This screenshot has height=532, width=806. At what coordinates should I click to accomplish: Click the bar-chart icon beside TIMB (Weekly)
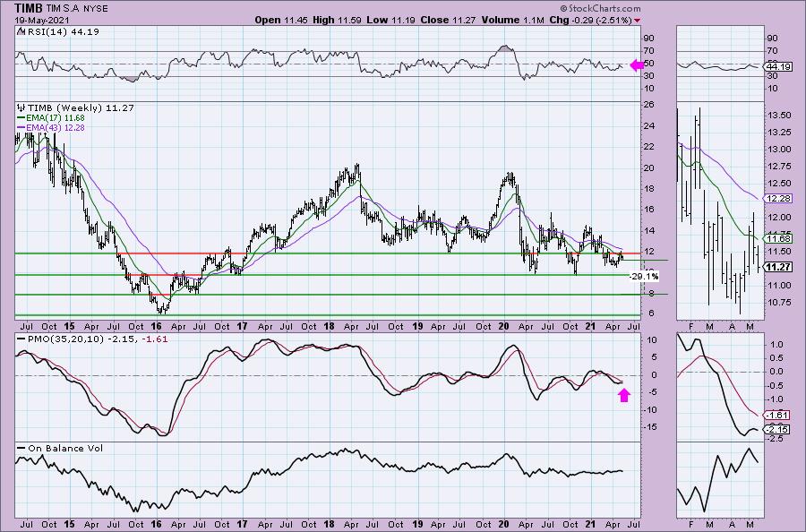21,108
